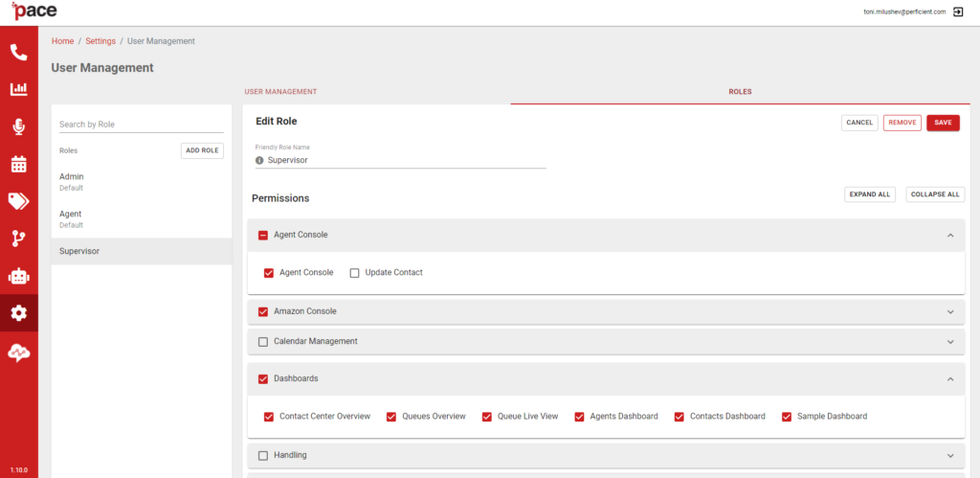Uncheck Sample Dashboard checkbox

click(x=787, y=417)
